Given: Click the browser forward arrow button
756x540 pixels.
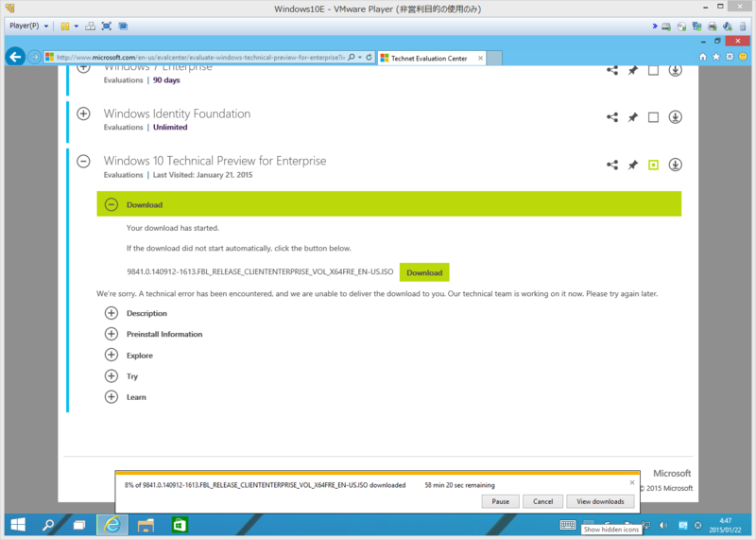Looking at the screenshot, I should click(x=34, y=58).
